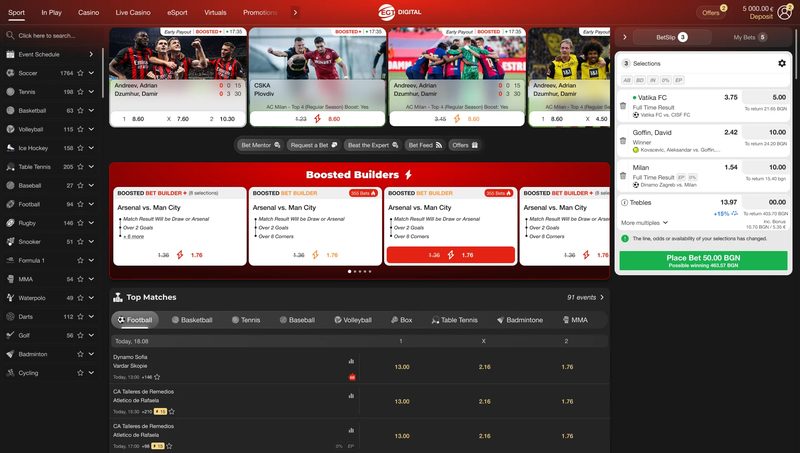
Task: Expand the Tennis category chevron
Action: coord(91,92)
